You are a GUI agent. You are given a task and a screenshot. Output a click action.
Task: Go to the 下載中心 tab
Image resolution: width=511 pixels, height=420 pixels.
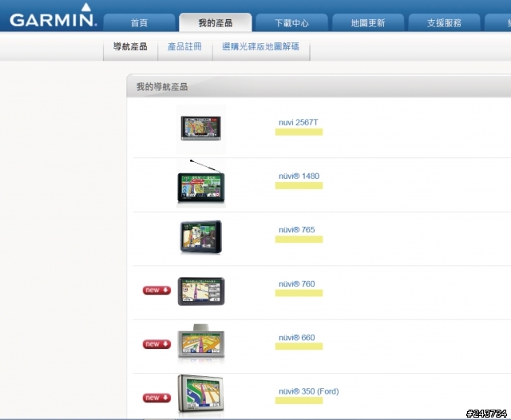pyautogui.click(x=291, y=23)
